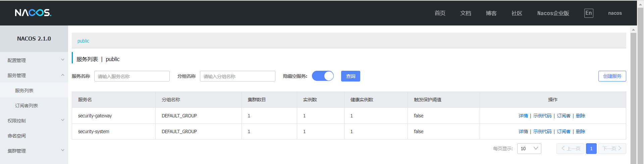
Task: Go to 文档 in top navigation
Action: pos(465,13)
